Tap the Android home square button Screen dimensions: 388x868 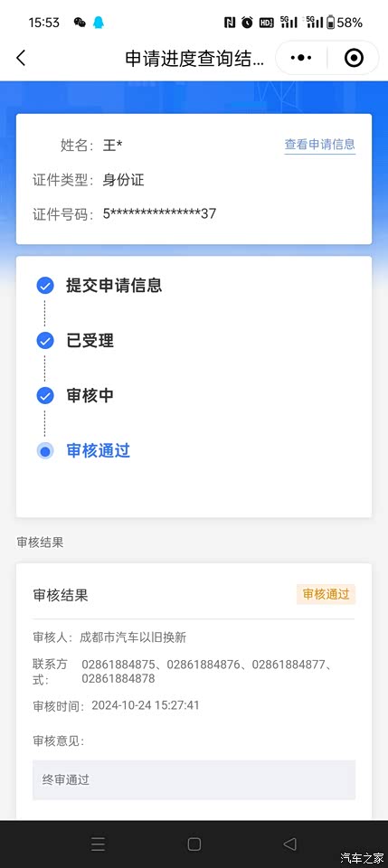[194, 844]
